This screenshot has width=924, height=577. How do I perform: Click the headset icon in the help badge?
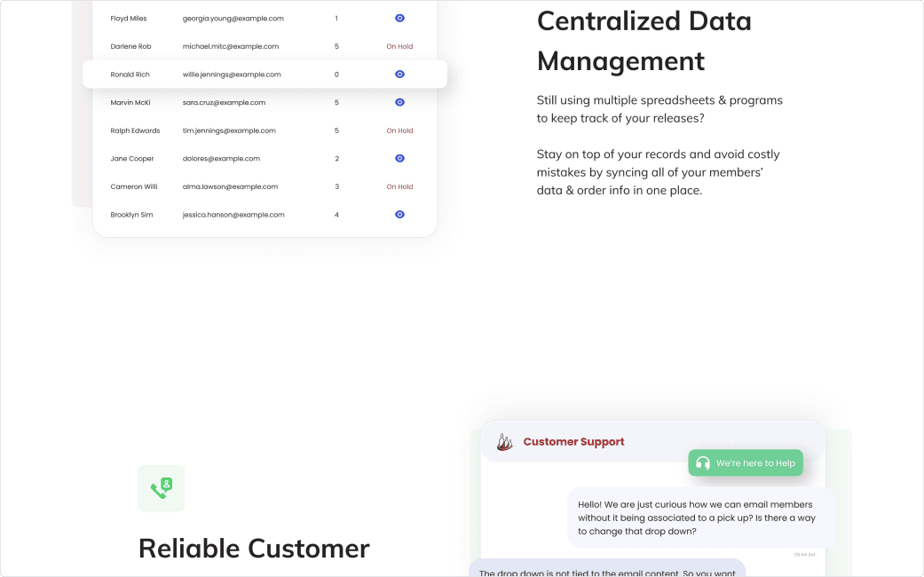point(703,462)
